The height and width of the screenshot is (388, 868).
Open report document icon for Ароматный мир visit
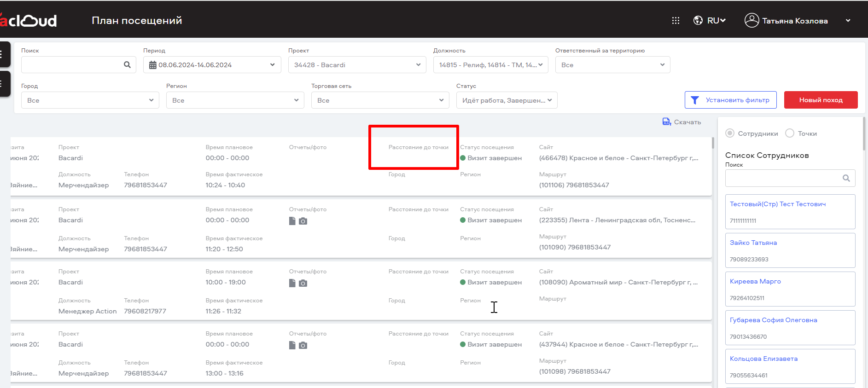(x=292, y=283)
